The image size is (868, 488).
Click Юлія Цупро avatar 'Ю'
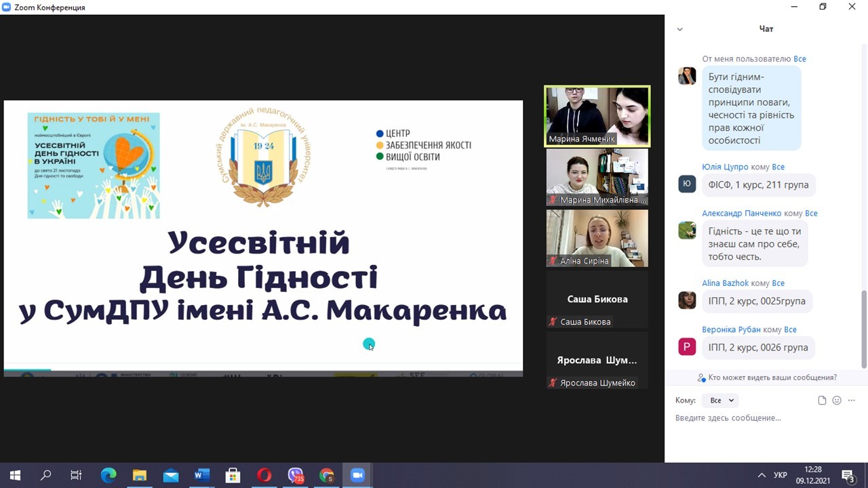(687, 184)
